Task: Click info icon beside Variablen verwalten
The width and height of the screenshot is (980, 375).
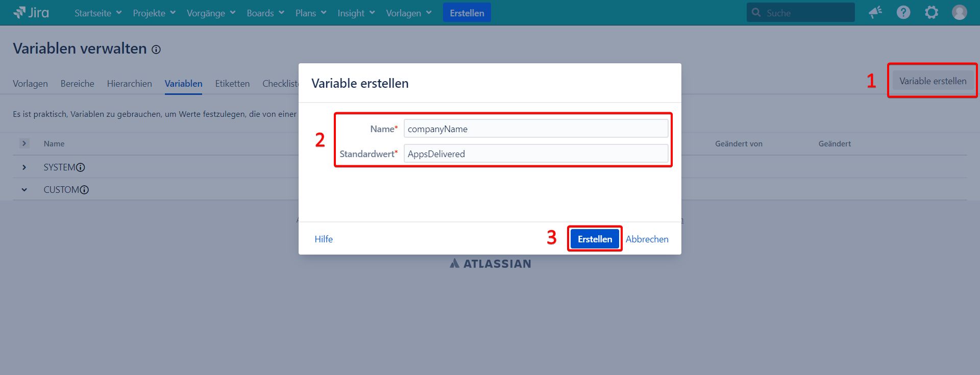Action: click(156, 49)
